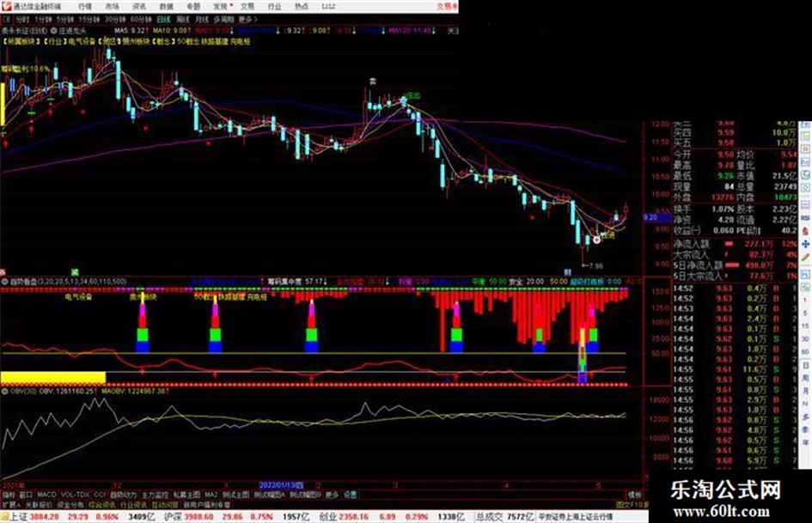Select the 60分钟 period tab
812x523 pixels.
pos(140,19)
